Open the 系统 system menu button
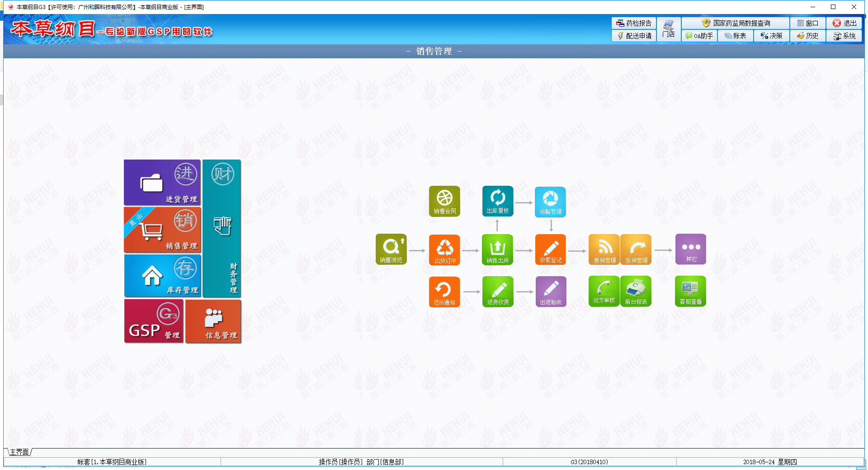The image size is (868, 470). point(844,36)
